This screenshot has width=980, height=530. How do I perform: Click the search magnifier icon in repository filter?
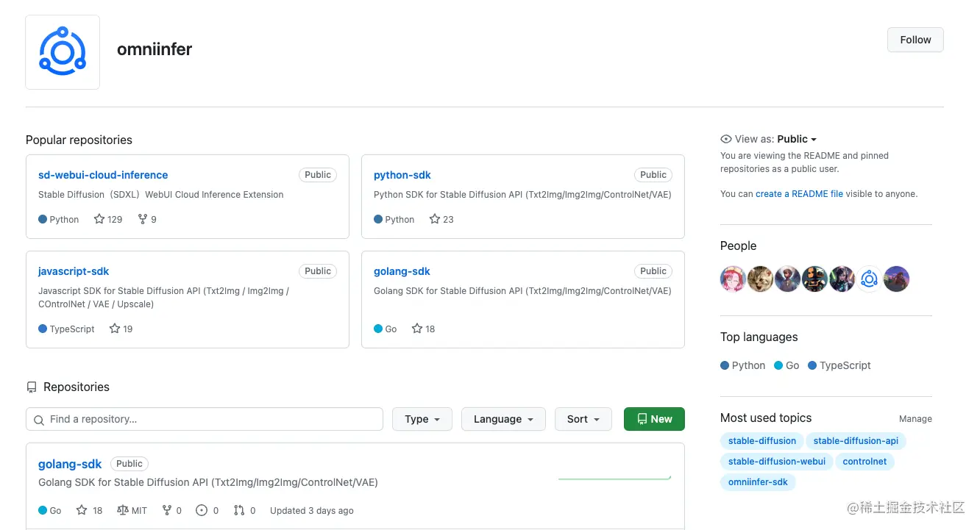(x=39, y=420)
